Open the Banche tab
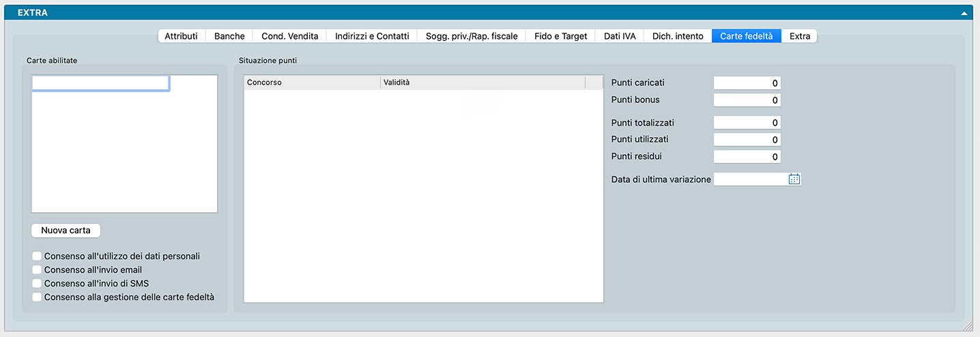Screen dimensions: 980x337 (x=229, y=36)
